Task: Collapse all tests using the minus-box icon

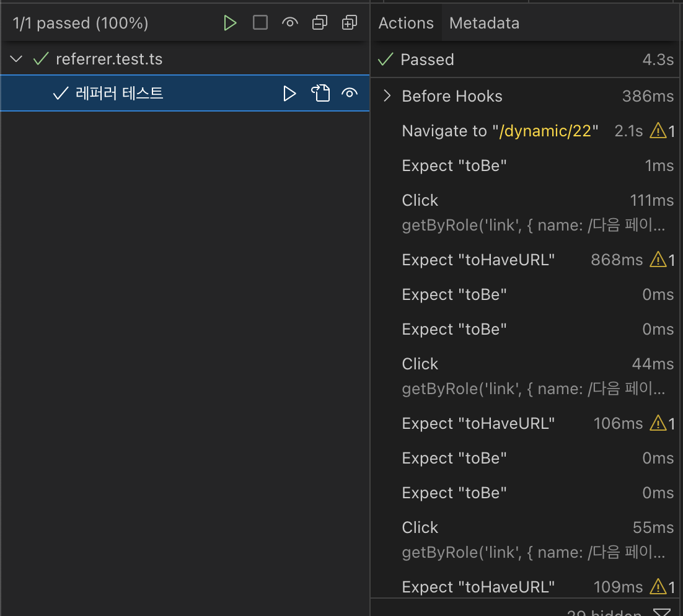Action: click(320, 24)
